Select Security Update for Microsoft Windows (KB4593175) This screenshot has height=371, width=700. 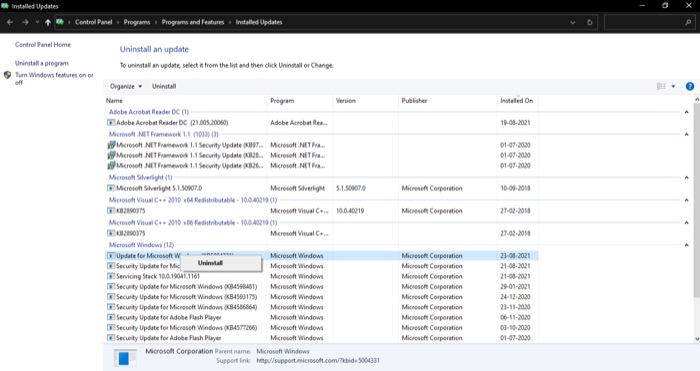[321, 297]
